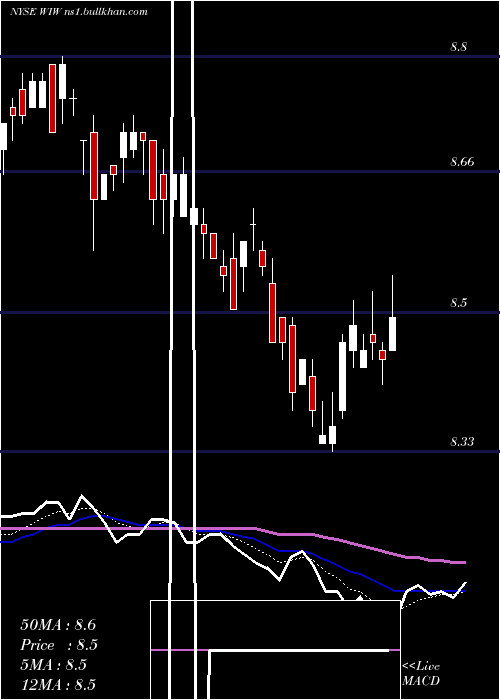Click the NYSE WIW ns1.bullkhan.com header text

pos(79,12)
